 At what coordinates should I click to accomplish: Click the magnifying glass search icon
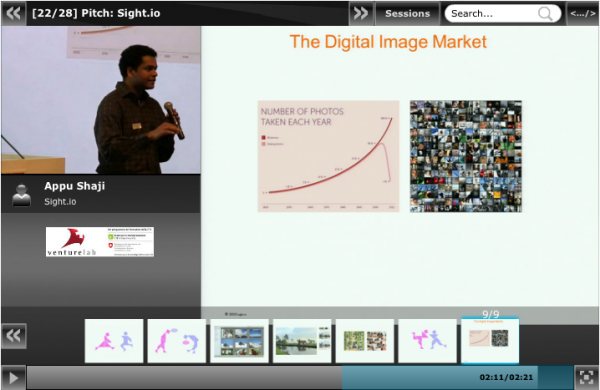(x=545, y=14)
